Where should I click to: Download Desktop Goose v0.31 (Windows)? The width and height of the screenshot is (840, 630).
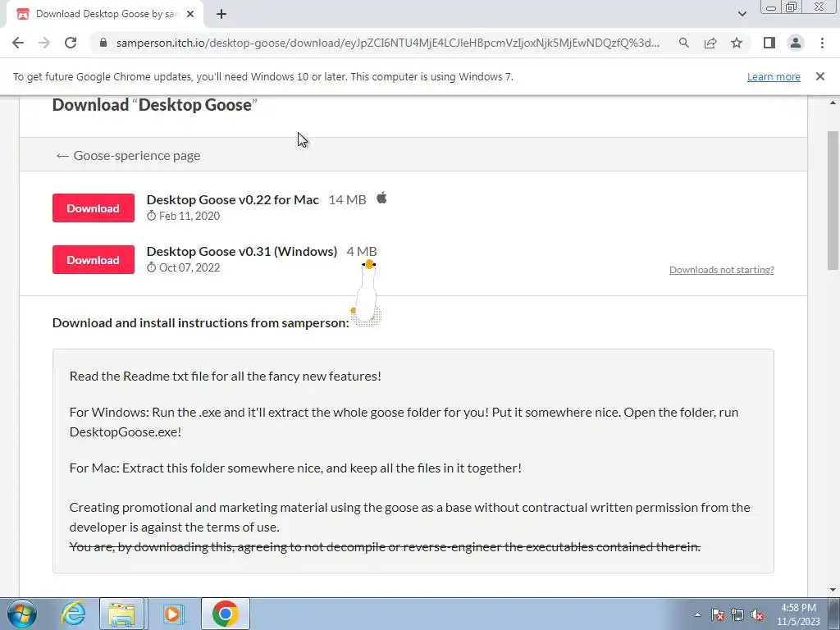(94, 260)
